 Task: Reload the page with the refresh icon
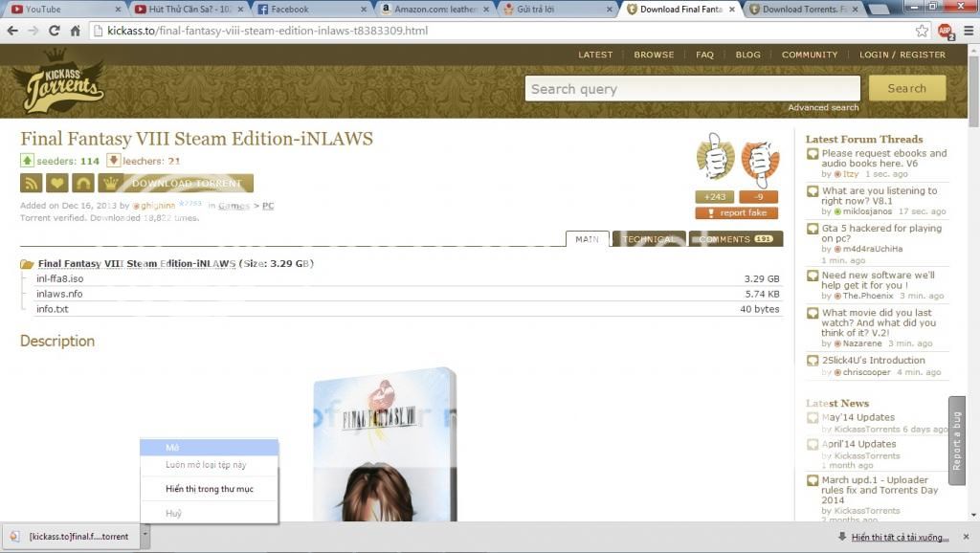pyautogui.click(x=55, y=30)
